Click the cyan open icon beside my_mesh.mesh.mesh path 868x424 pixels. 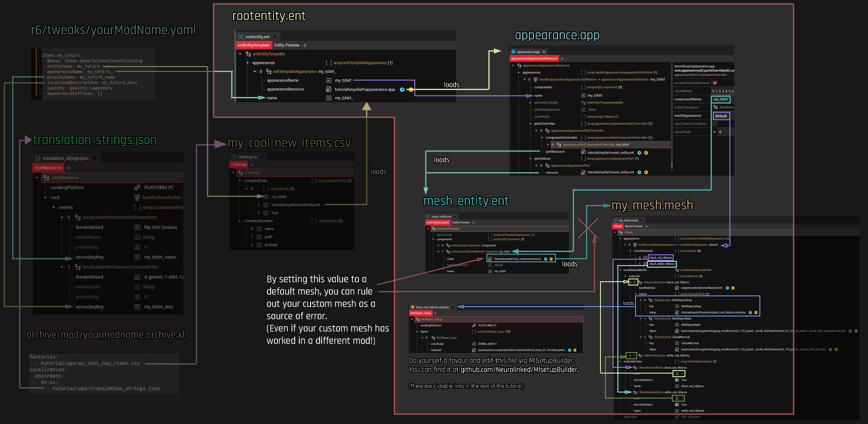pos(545,259)
